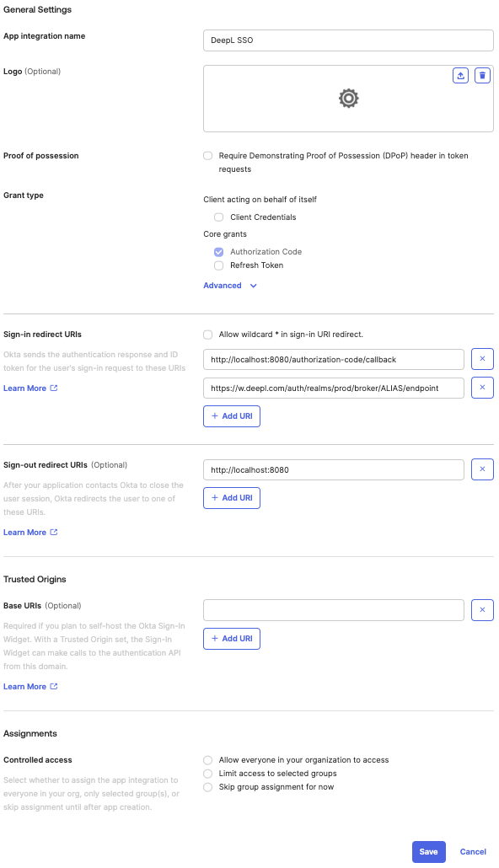This screenshot has width=499, height=868.
Task: Enable Demonstrating Proof of Possession header requirement
Action: (x=207, y=155)
